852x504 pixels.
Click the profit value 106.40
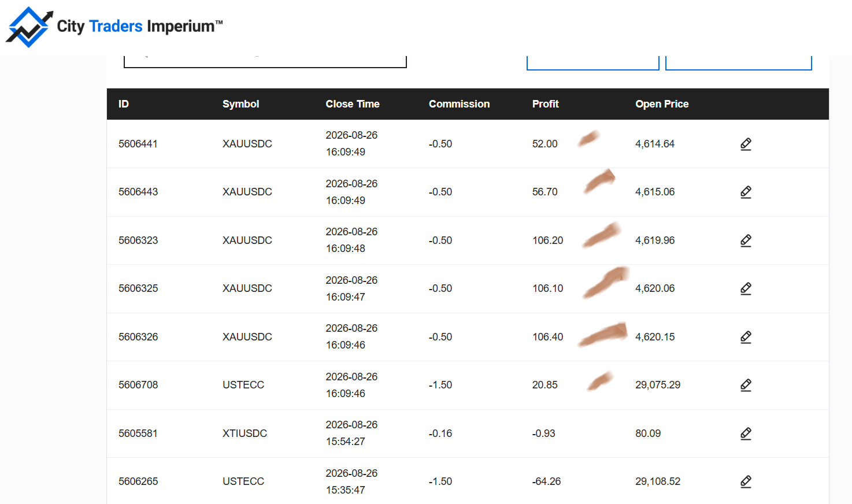tap(548, 337)
